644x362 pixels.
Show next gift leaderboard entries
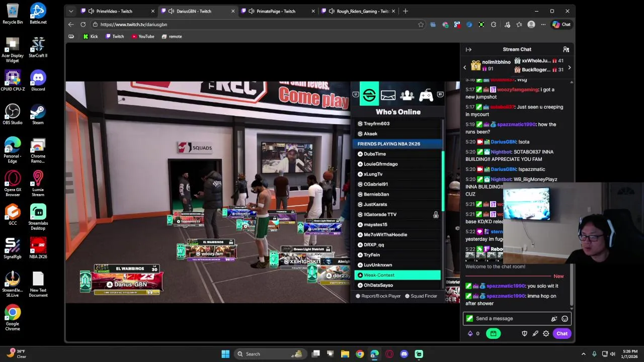point(569,67)
